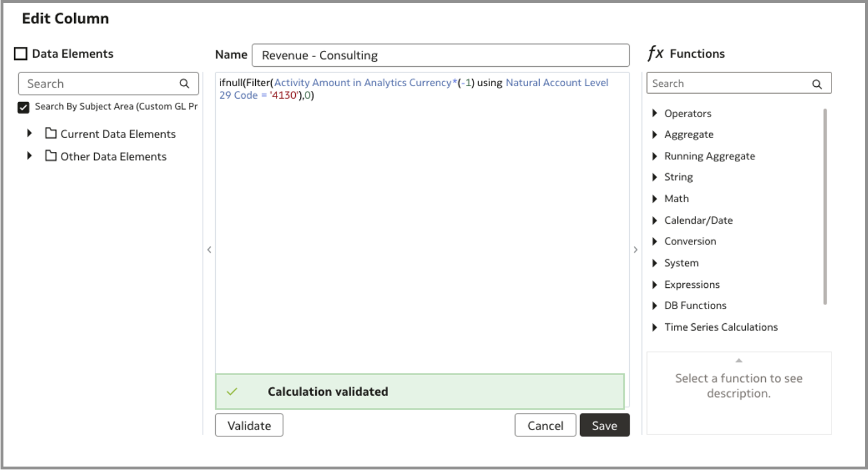This screenshot has width=868, height=470.
Task: Click the column Name input field
Action: coord(440,55)
